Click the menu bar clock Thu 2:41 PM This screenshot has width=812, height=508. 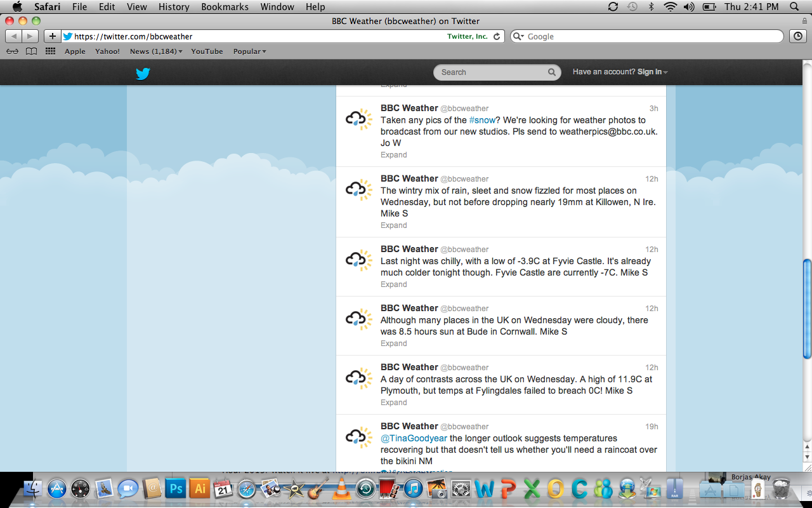click(x=751, y=6)
